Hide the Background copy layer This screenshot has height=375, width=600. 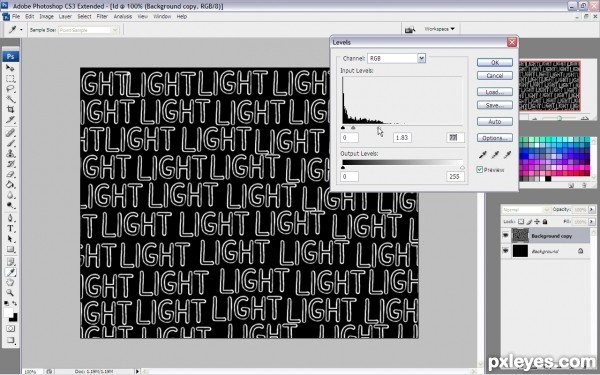pyautogui.click(x=506, y=236)
